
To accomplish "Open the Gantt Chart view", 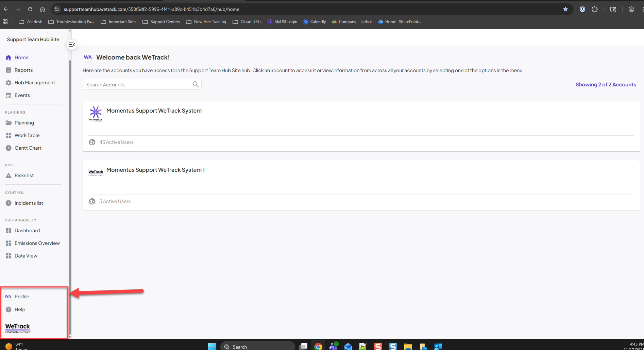I will tap(28, 148).
